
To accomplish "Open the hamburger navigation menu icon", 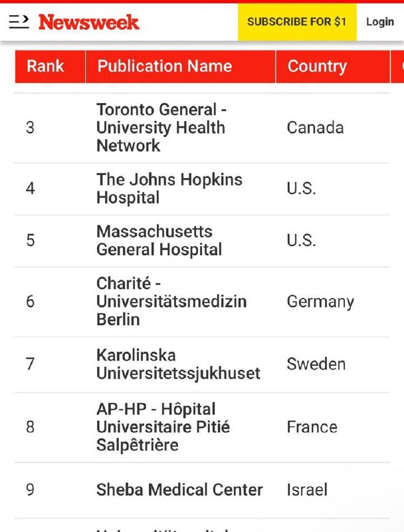I will (19, 22).
